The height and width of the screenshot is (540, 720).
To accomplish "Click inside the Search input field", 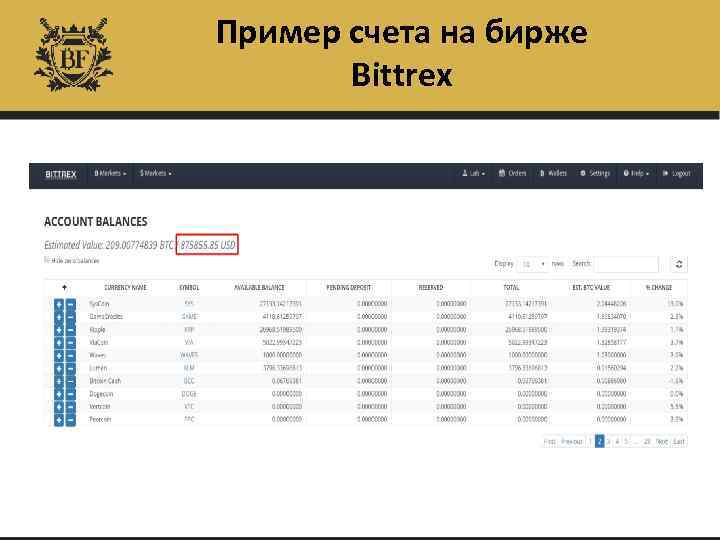I will tap(627, 264).
